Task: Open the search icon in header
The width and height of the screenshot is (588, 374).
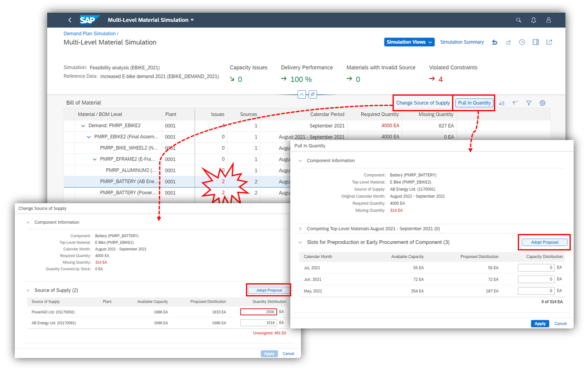Action: click(x=519, y=20)
